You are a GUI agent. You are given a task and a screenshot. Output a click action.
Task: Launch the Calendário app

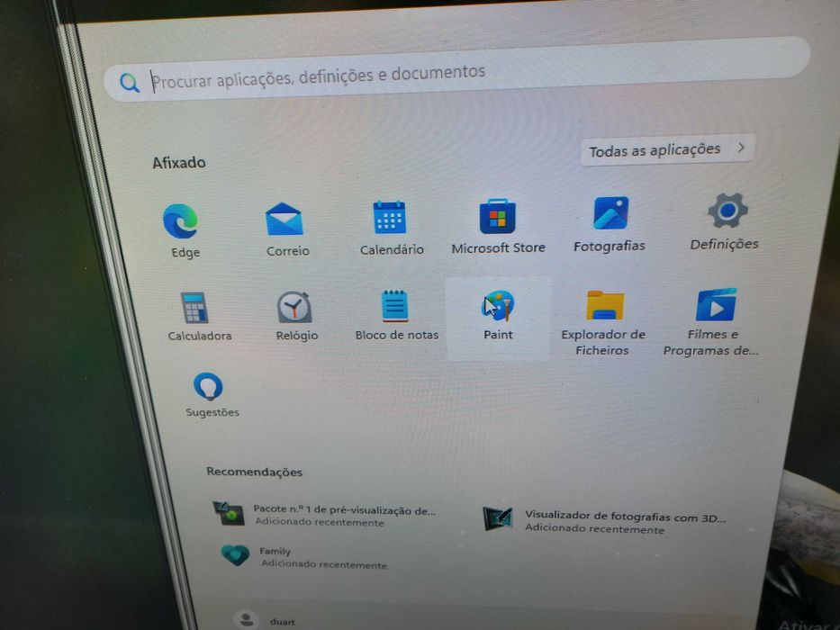391,228
